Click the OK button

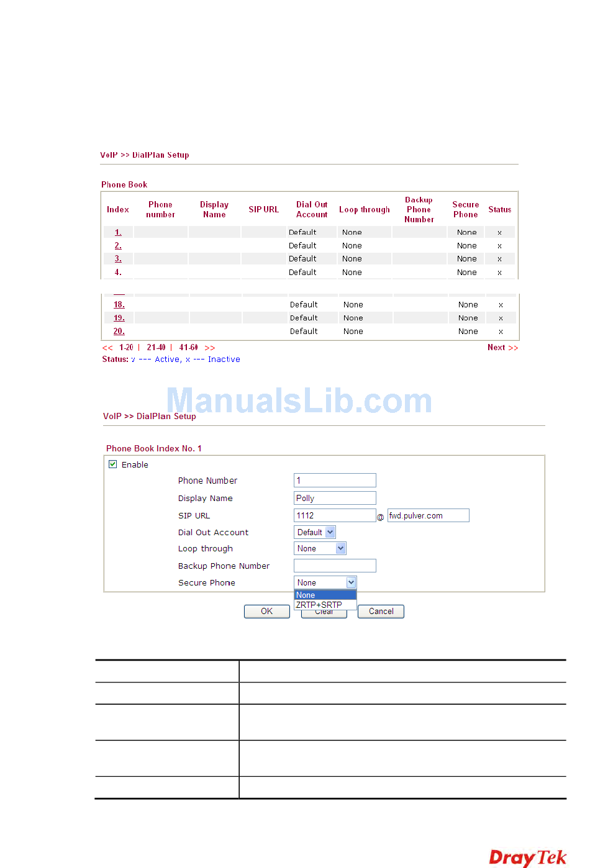267,612
